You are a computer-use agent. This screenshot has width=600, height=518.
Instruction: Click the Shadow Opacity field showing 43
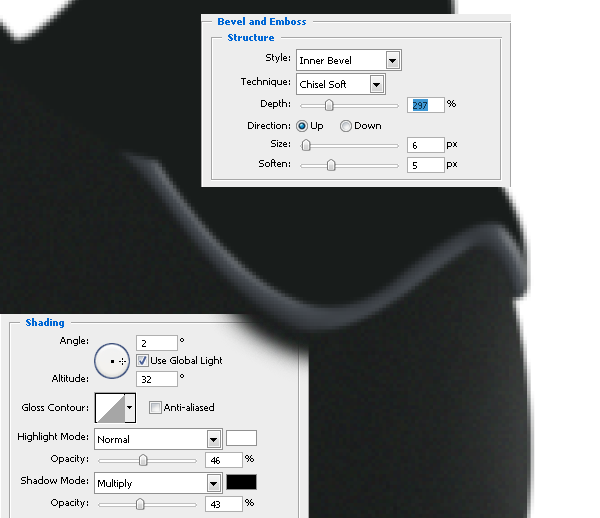tap(224, 504)
